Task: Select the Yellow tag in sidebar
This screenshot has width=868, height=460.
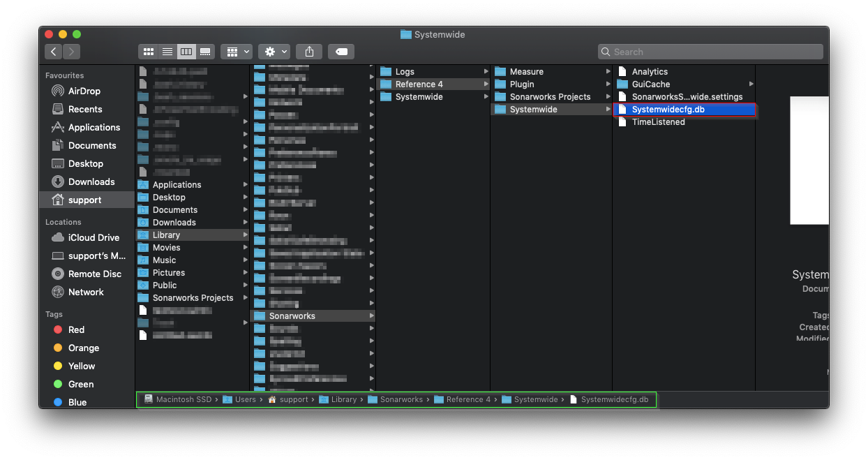Action: click(x=73, y=366)
